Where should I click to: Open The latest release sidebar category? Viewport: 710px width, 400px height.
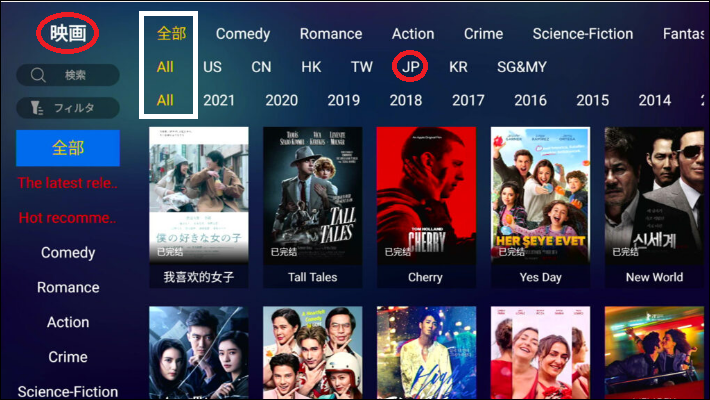pyautogui.click(x=68, y=183)
